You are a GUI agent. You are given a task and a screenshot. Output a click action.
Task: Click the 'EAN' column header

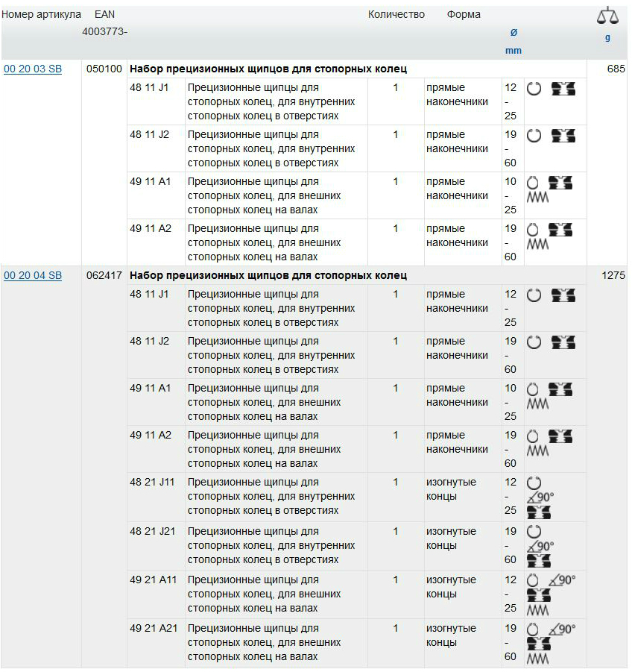click(x=105, y=14)
